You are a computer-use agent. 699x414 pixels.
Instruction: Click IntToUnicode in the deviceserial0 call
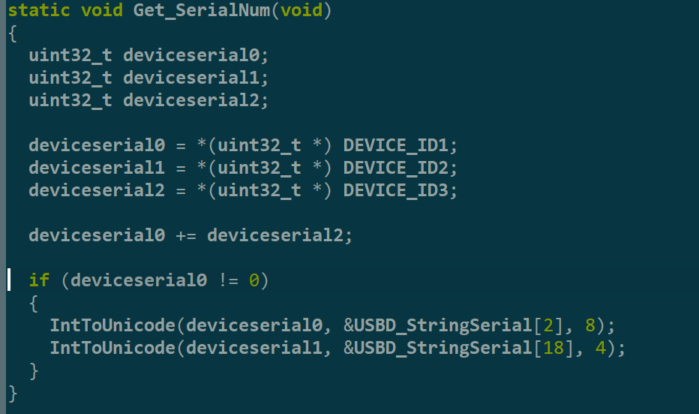click(x=112, y=325)
